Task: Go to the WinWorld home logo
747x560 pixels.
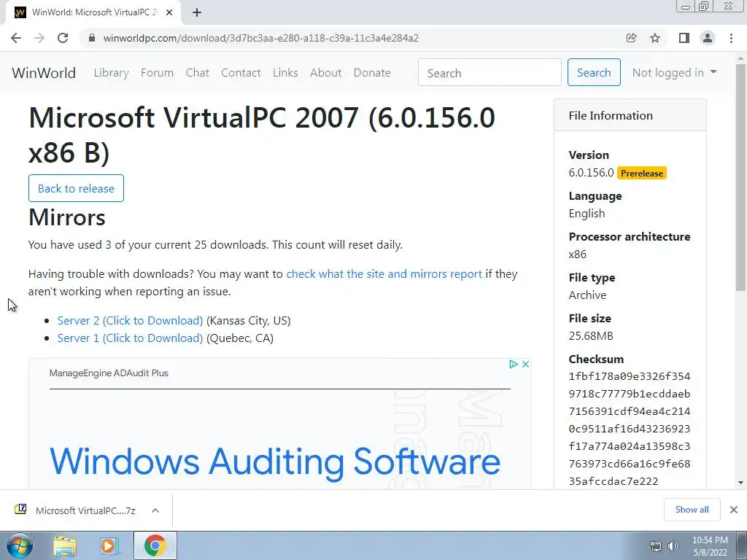Action: point(44,73)
